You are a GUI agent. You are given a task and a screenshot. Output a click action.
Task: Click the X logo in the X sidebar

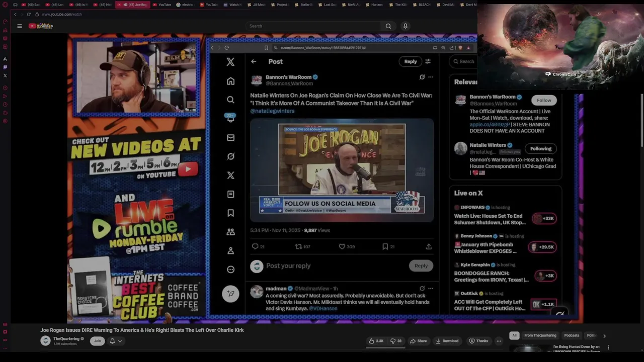[x=230, y=62]
